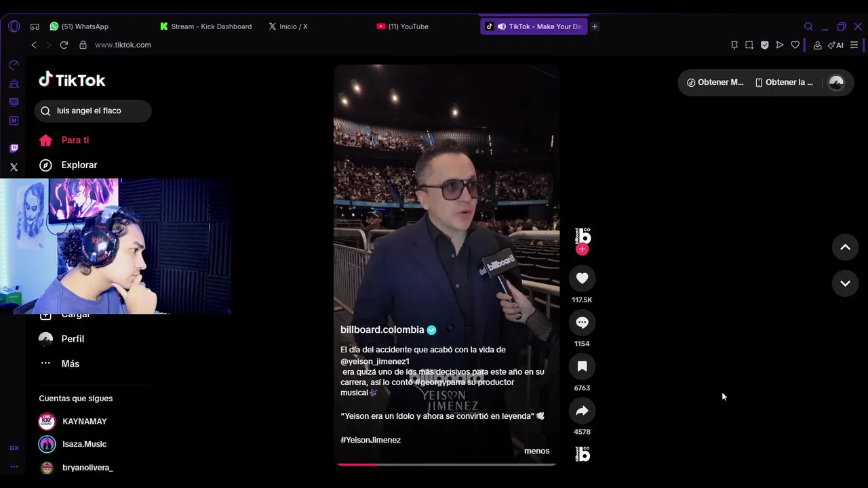868x488 pixels.
Task: Switch to the Stream - Kick Dashboard tab
Action: click(x=206, y=26)
